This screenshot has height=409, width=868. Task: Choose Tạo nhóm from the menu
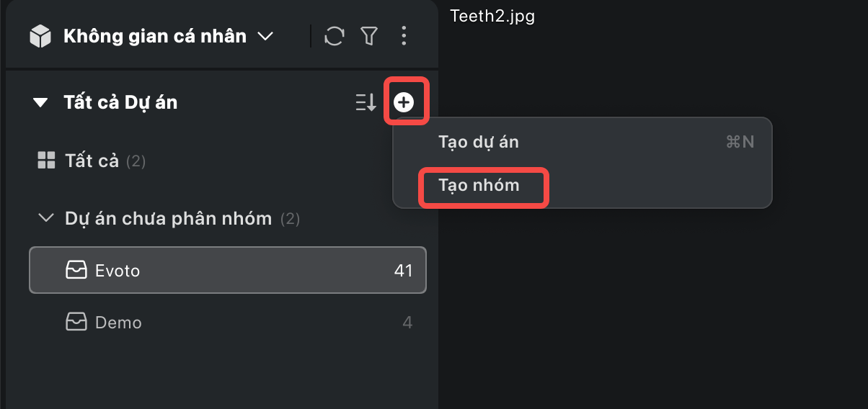pos(479,186)
